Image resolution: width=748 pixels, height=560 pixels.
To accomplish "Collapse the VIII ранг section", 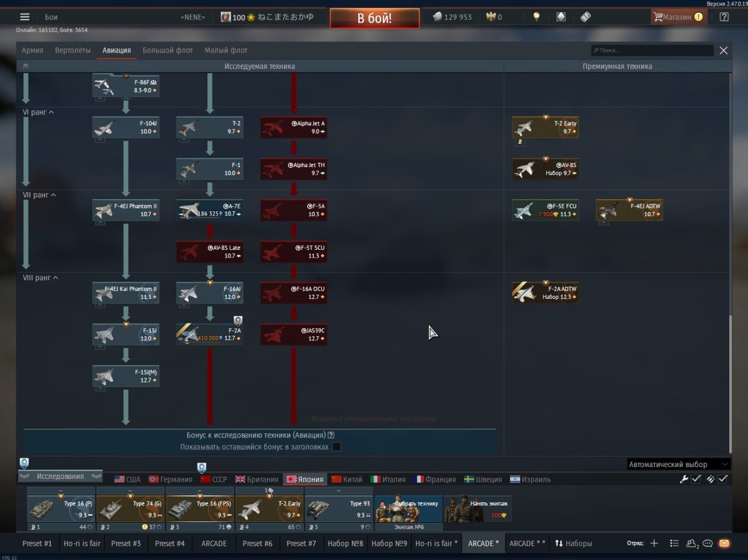I will pos(41,278).
